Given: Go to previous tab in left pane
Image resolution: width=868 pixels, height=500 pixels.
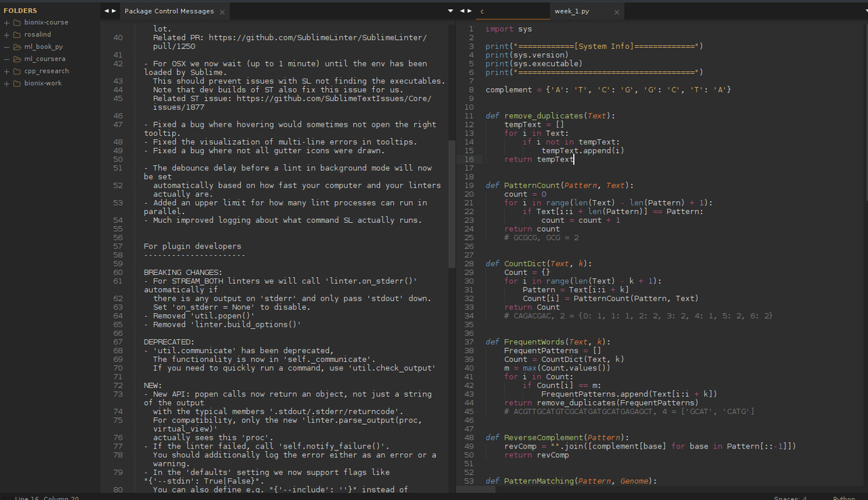Looking at the screenshot, I should coord(106,11).
